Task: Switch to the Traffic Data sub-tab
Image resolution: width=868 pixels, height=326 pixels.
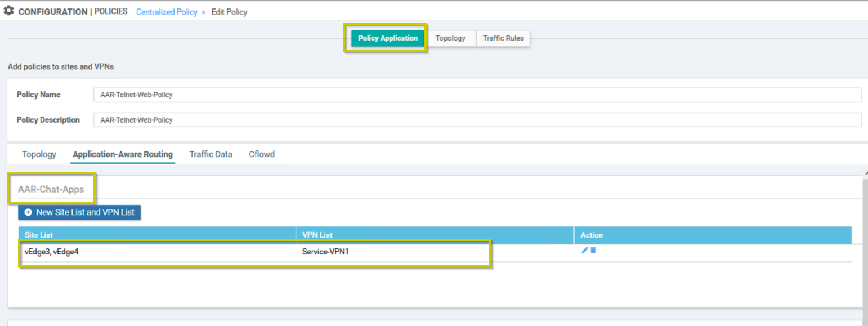Action: 211,154
